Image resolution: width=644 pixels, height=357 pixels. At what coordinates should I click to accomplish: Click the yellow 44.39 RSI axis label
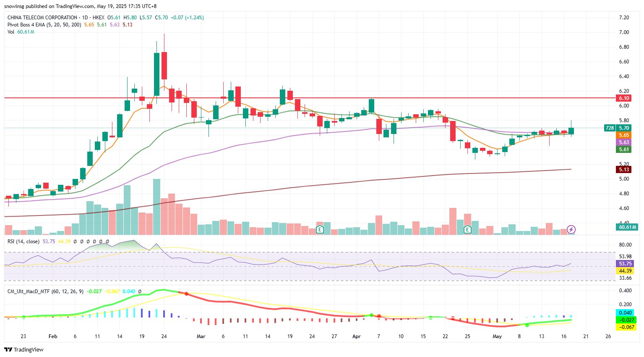tap(625, 271)
